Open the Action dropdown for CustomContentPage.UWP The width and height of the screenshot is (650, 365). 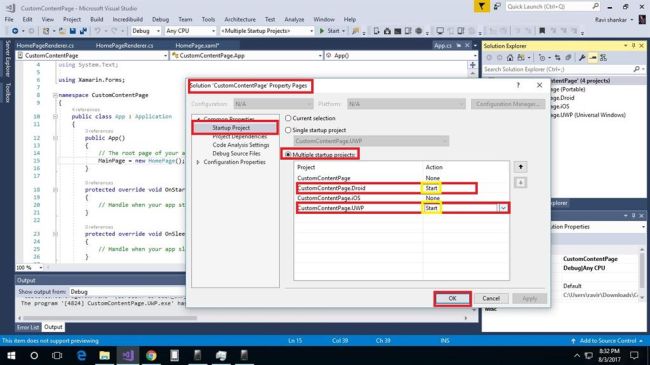point(503,208)
